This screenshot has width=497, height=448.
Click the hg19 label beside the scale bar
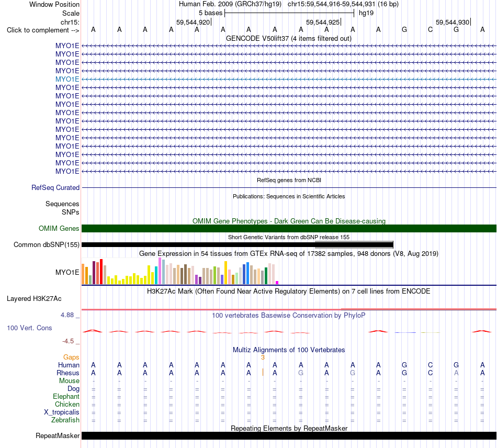pyautogui.click(x=366, y=13)
